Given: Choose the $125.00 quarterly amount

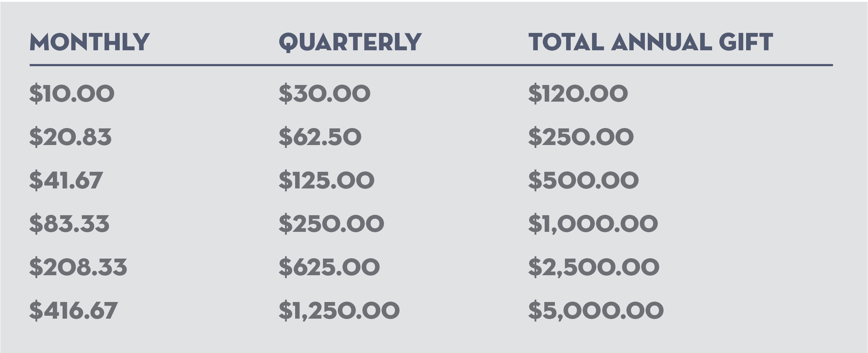Looking at the screenshot, I should 326,180.
